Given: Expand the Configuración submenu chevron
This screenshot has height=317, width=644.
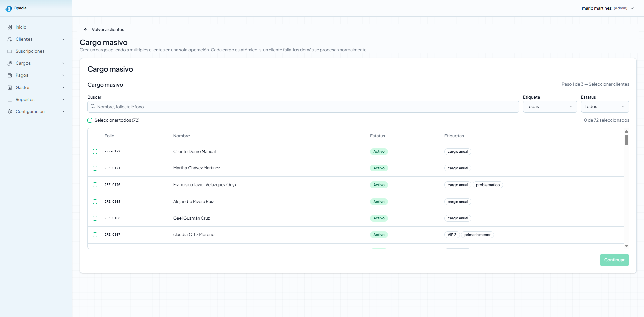Looking at the screenshot, I should (63, 112).
